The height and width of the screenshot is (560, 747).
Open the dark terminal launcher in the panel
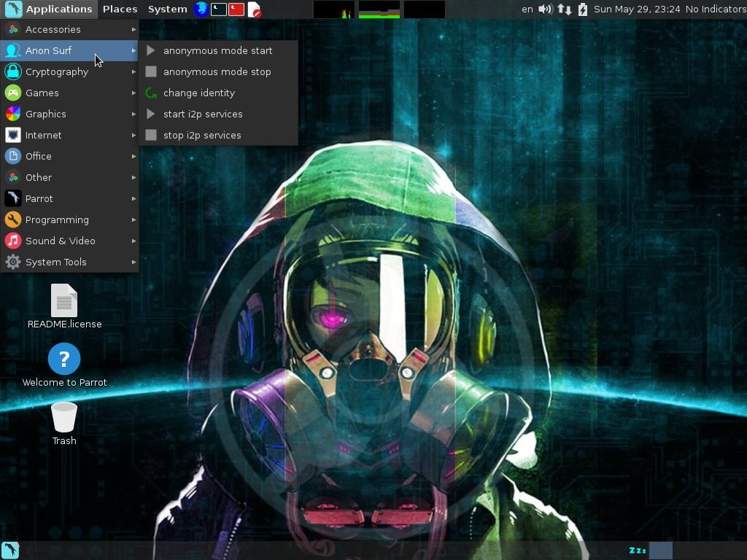219,9
